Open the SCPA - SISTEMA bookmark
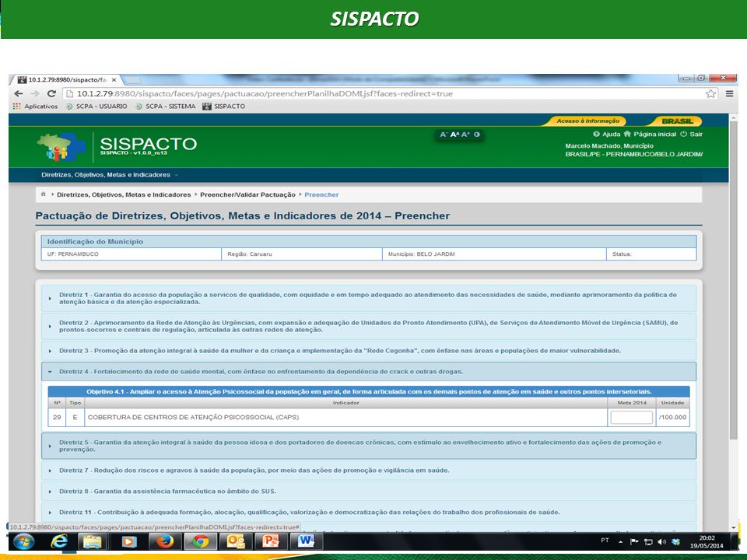Screen dimensions: 747x560 [166, 107]
